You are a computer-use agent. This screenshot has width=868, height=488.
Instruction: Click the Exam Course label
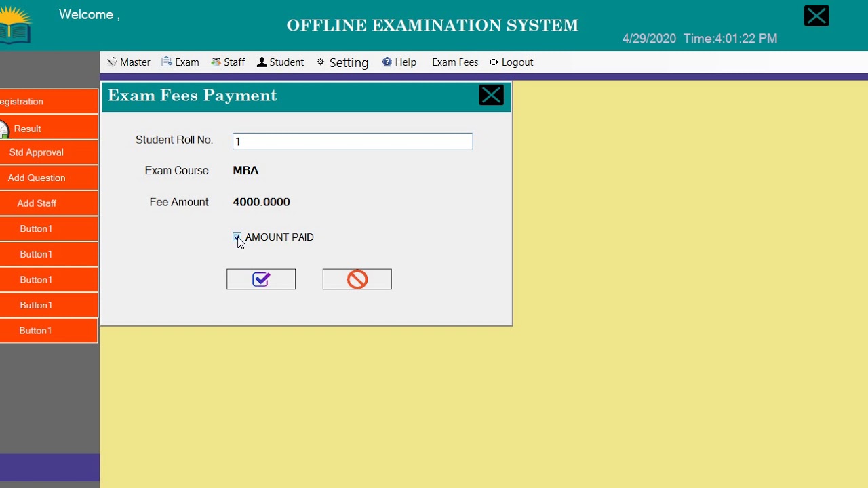pos(176,171)
